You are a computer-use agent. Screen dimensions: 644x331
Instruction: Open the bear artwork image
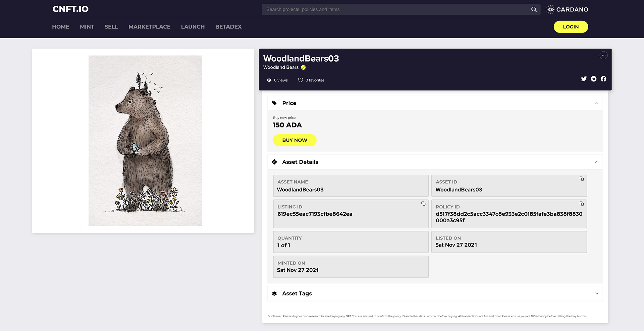[145, 141]
